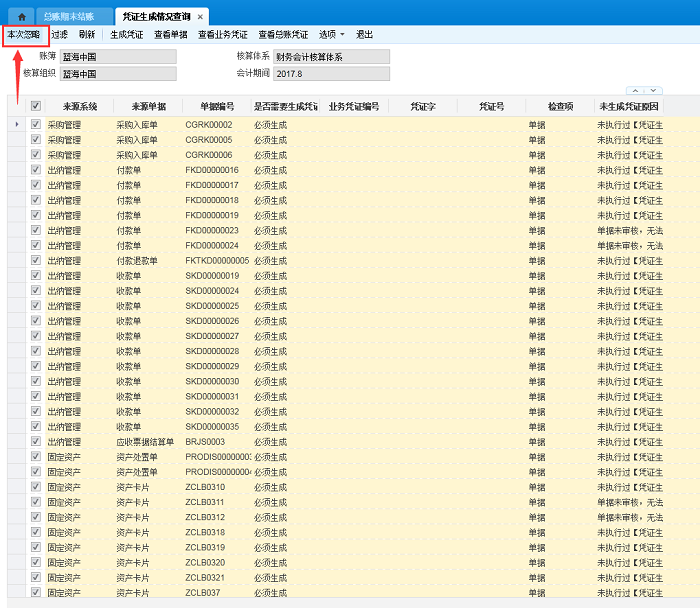
Task: Toggle the select-all header checkbox
Action: click(36, 106)
